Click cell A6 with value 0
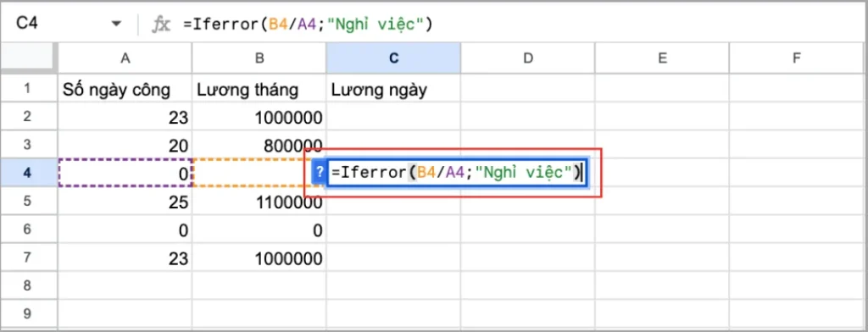This screenshot has width=868, height=332. point(125,229)
